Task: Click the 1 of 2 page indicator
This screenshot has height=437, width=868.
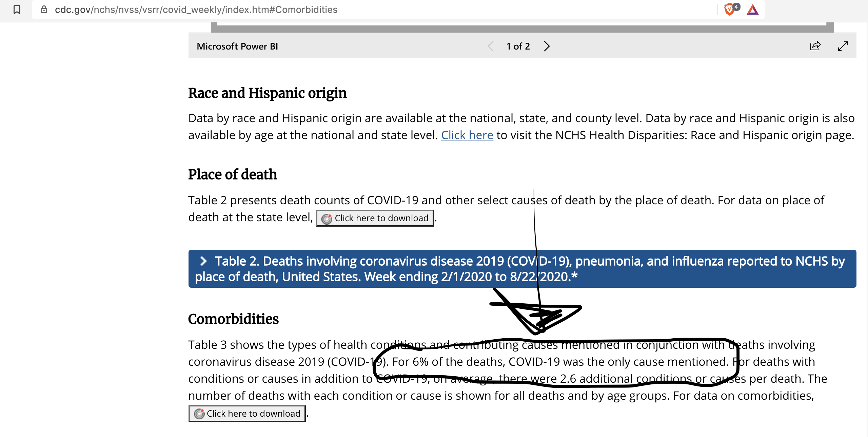Action: [518, 46]
